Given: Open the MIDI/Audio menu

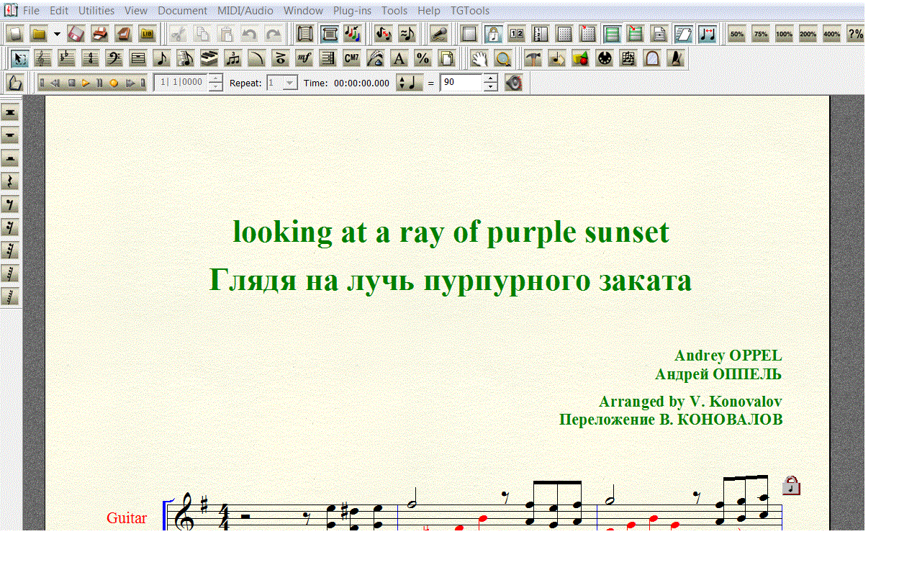Looking at the screenshot, I should [x=245, y=11].
